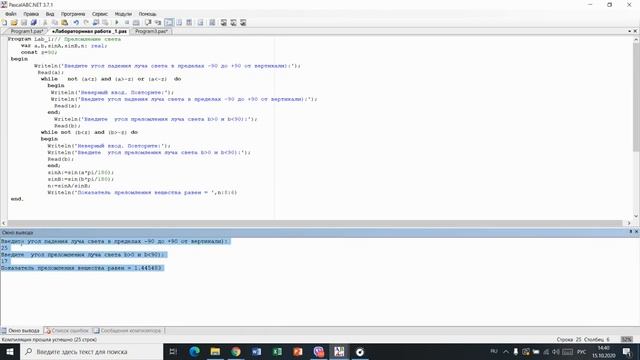Open the volume control tray icon
Screen dimensions: 640x360
[x=556, y=351]
